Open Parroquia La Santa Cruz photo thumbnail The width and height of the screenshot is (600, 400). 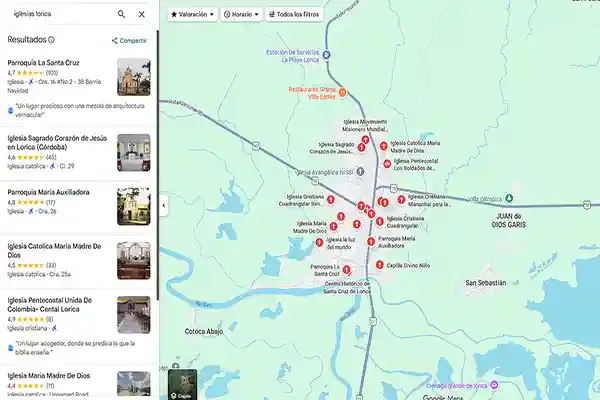[134, 77]
